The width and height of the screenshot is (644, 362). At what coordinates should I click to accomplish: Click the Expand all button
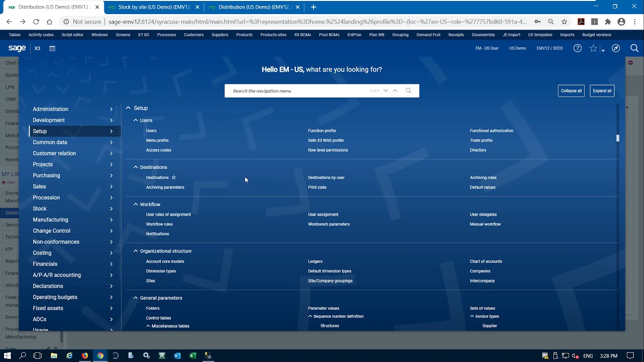[x=602, y=91]
